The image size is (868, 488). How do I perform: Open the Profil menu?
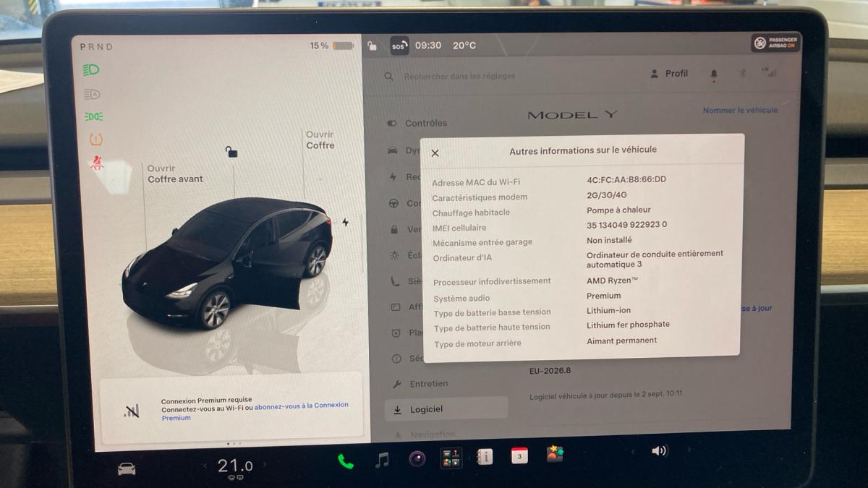point(669,74)
